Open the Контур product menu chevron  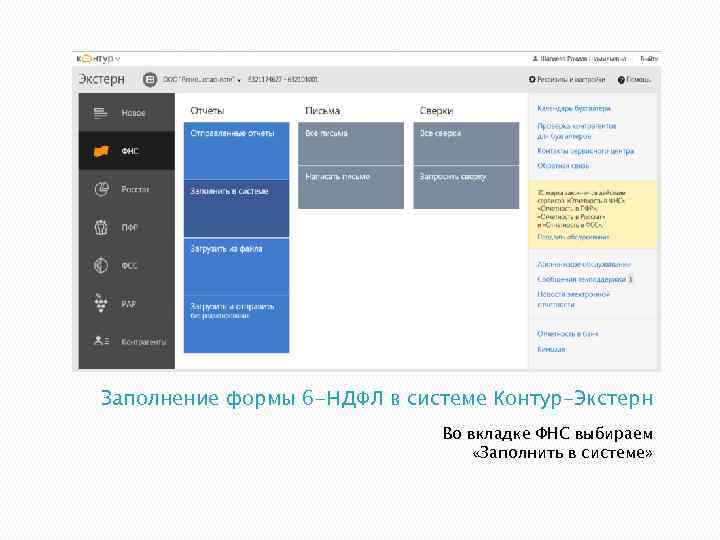pyautogui.click(x=118, y=59)
